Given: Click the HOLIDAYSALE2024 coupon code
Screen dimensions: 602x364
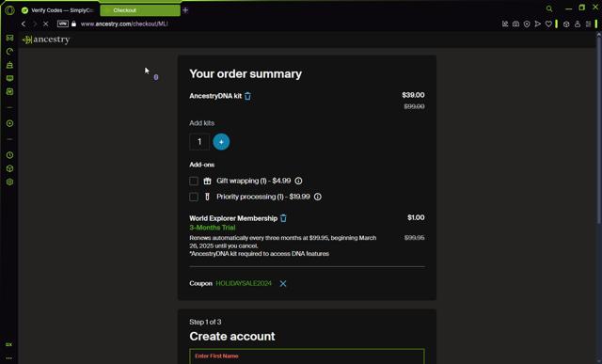Looking at the screenshot, I should coord(244,283).
